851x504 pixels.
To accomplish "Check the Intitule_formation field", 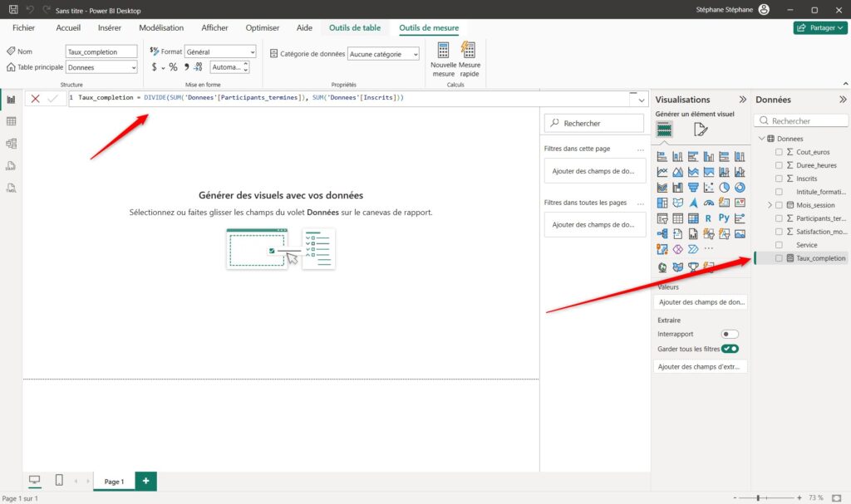I will tap(779, 192).
